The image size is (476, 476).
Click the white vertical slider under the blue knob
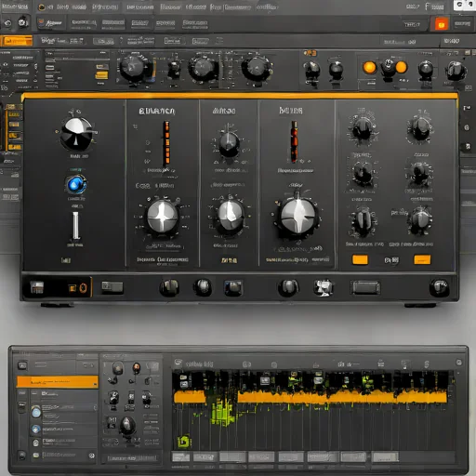tap(75, 226)
